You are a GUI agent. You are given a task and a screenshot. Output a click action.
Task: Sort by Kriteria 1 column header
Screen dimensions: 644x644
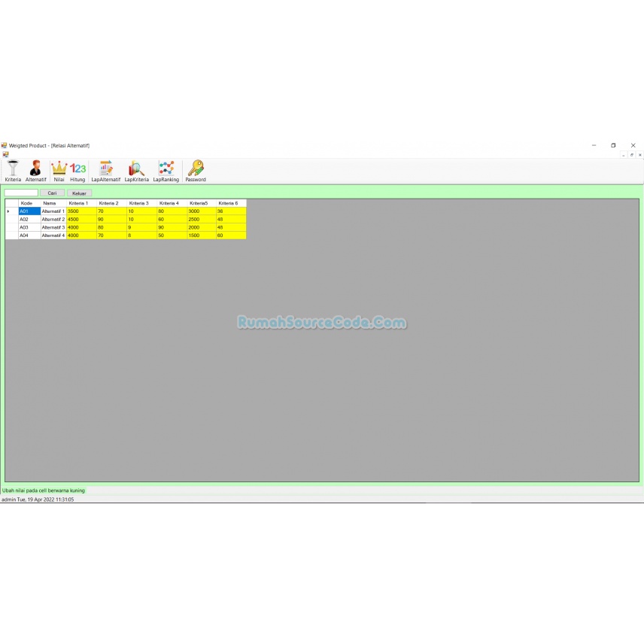click(x=81, y=203)
